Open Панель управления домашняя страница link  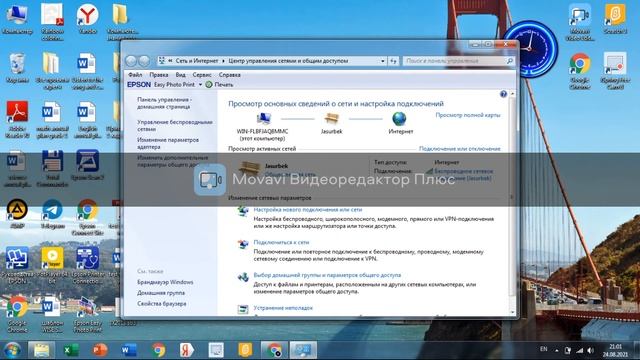pyautogui.click(x=164, y=103)
